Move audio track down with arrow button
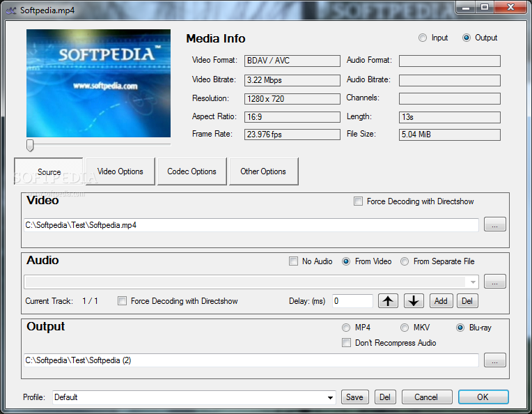The height and width of the screenshot is (414, 532). (414, 301)
